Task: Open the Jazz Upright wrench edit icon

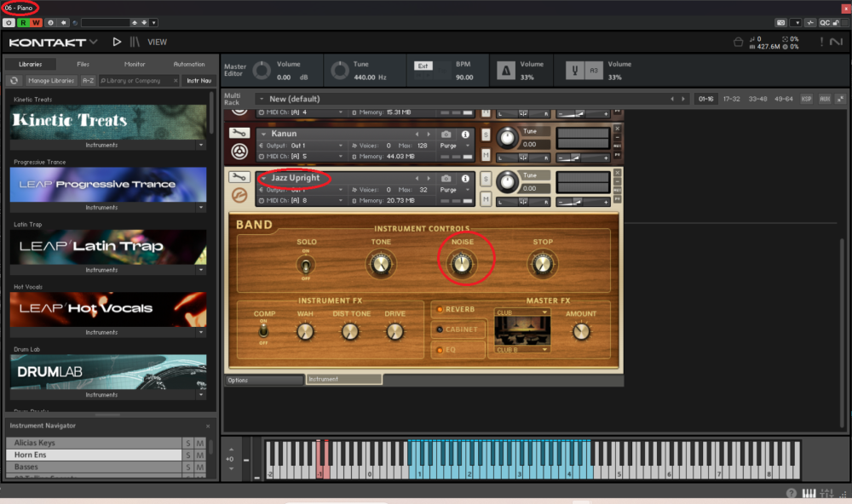Action: [240, 179]
